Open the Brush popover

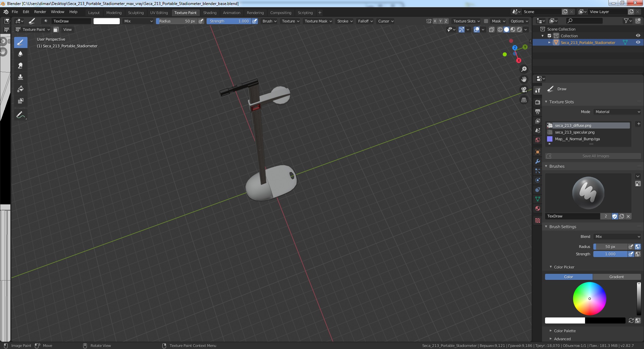click(x=270, y=21)
